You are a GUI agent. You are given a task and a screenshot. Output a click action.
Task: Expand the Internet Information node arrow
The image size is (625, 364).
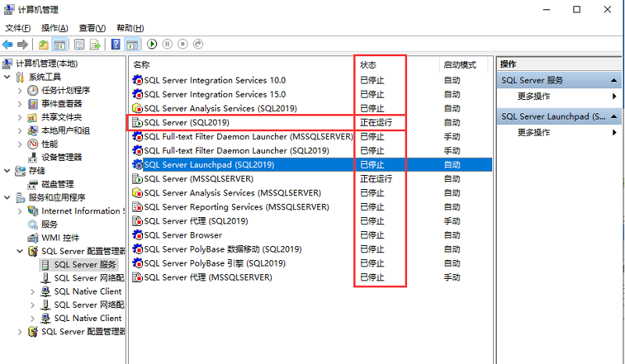(x=20, y=211)
